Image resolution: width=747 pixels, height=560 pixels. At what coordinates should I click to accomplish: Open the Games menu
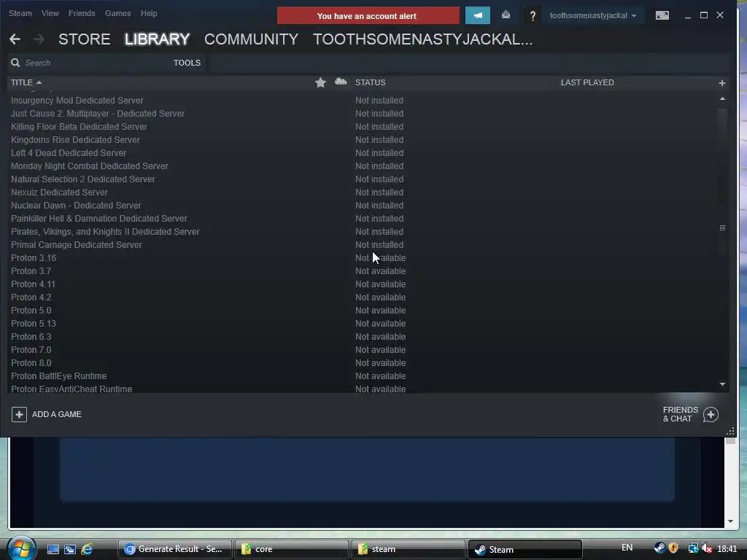117,13
